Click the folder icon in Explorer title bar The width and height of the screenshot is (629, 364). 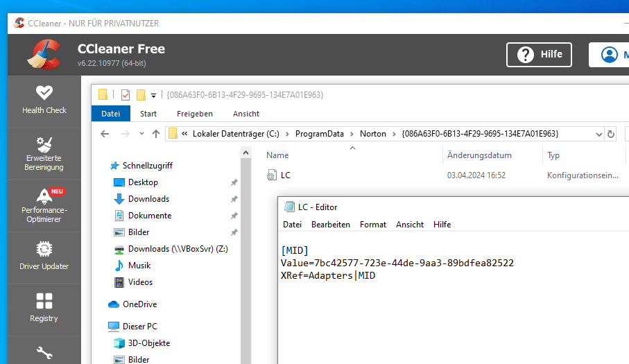(103, 94)
